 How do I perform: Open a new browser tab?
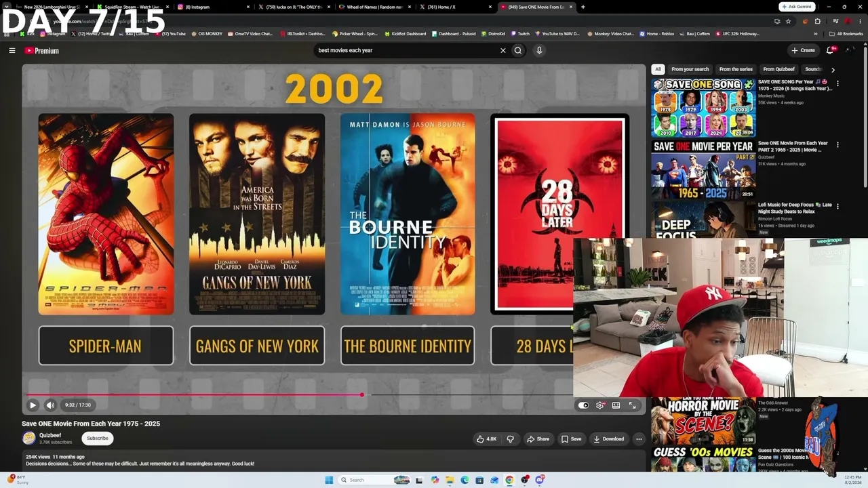pos(583,7)
